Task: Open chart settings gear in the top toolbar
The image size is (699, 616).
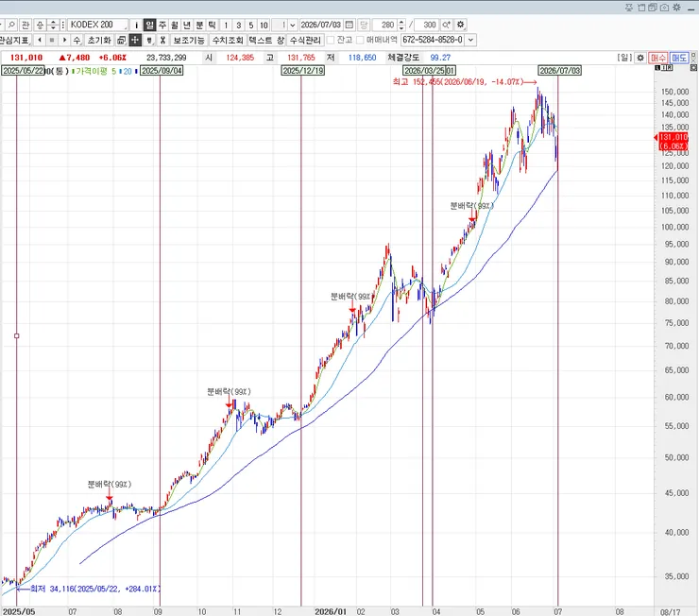Action: pos(461,25)
